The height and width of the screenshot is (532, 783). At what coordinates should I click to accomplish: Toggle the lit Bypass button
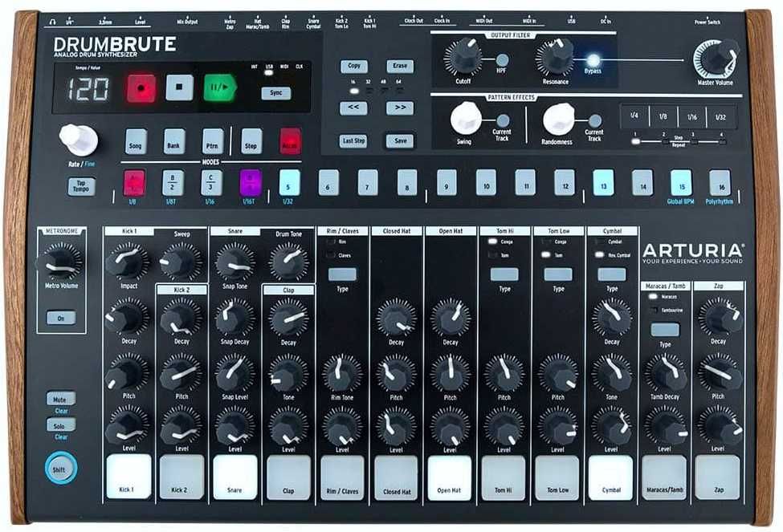click(593, 61)
